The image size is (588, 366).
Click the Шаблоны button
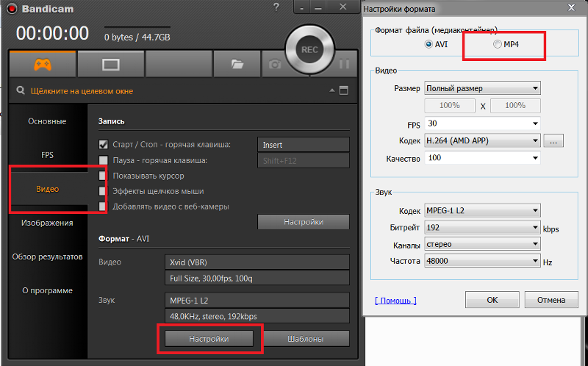pyautogui.click(x=305, y=339)
